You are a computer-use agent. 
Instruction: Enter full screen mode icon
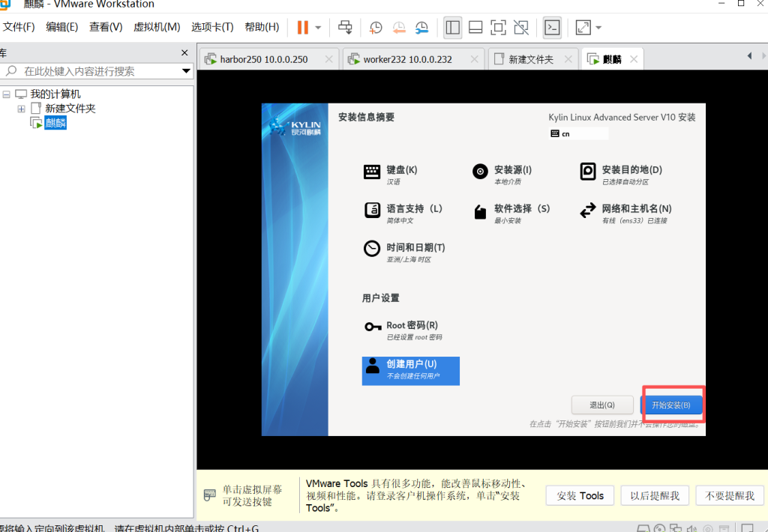click(498, 28)
